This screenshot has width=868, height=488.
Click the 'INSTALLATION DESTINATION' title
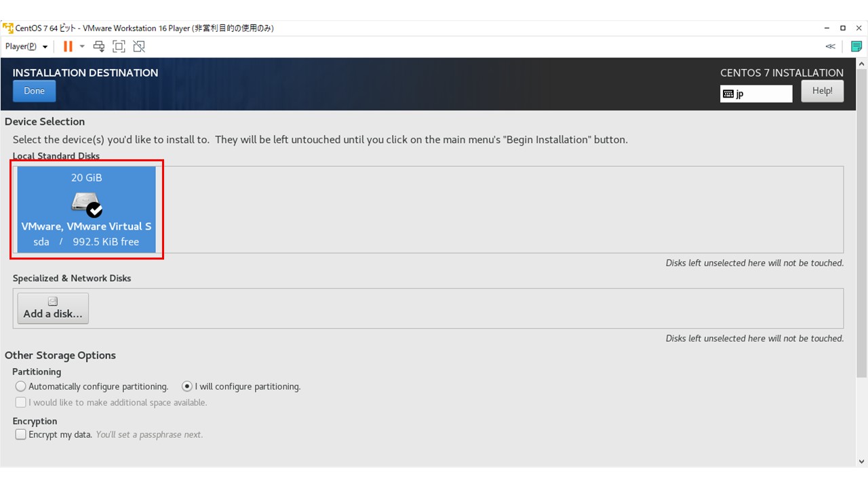tap(85, 73)
